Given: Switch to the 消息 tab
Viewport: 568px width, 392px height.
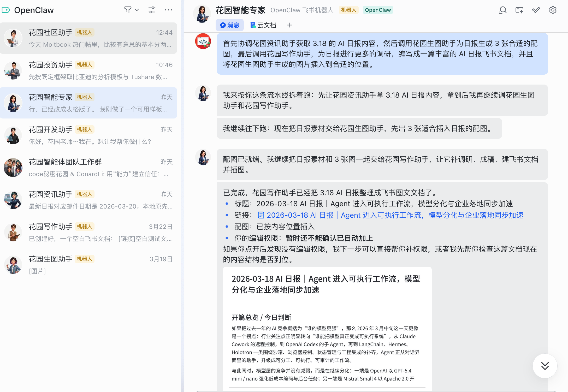Looking at the screenshot, I should [x=230, y=25].
